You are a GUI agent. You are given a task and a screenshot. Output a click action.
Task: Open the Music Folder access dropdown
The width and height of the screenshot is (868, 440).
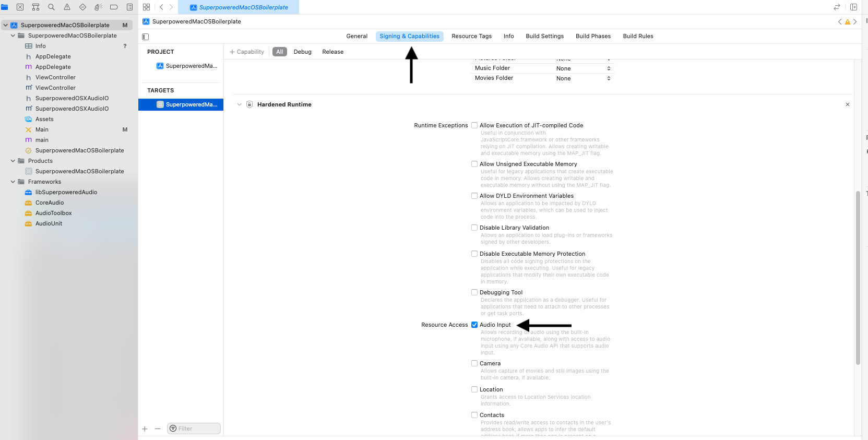coord(584,68)
